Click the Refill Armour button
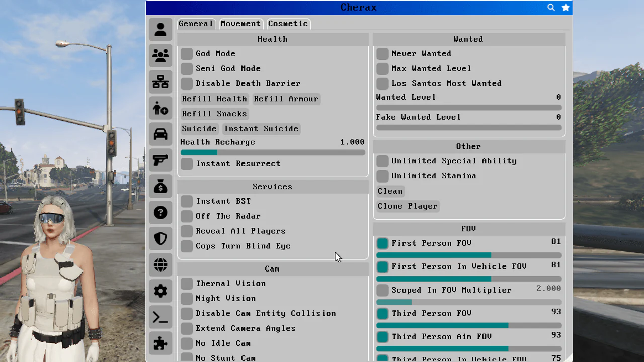The image size is (644, 362). click(x=286, y=99)
